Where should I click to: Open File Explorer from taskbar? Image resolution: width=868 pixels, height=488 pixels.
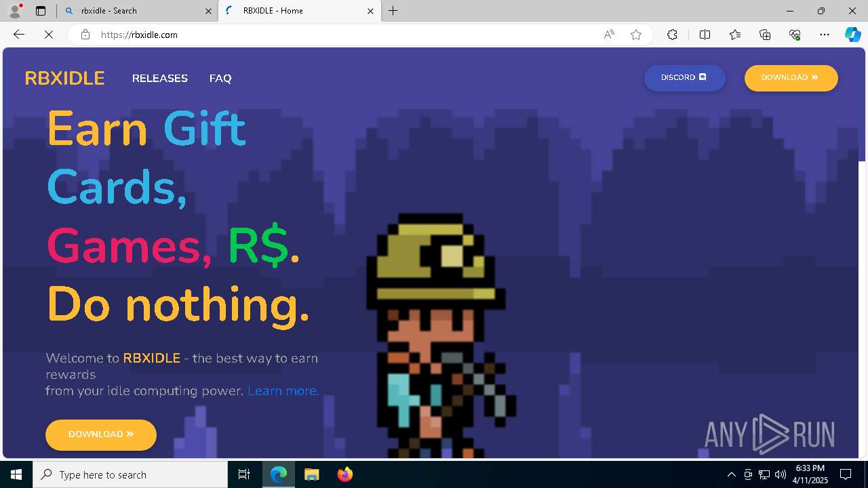click(311, 474)
